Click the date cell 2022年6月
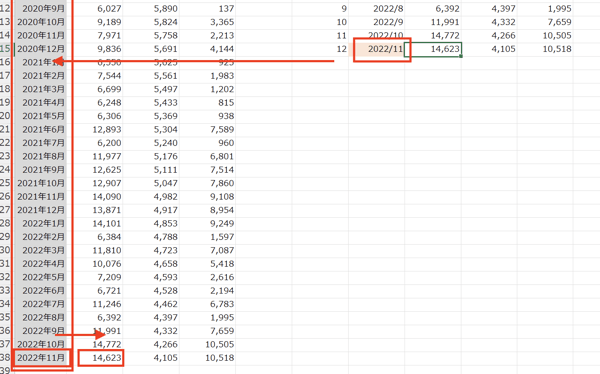The image size is (600, 374). [x=41, y=290]
